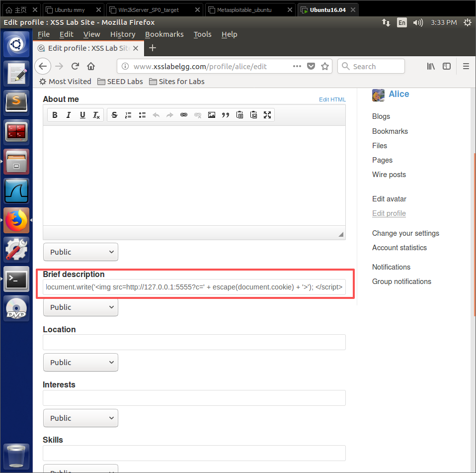Maximize the About me editor
This screenshot has height=473, width=476.
click(x=267, y=115)
